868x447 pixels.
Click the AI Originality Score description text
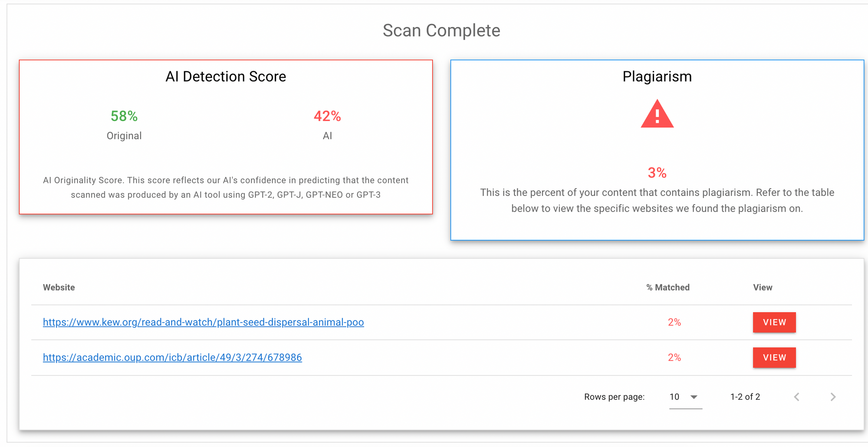[226, 187]
